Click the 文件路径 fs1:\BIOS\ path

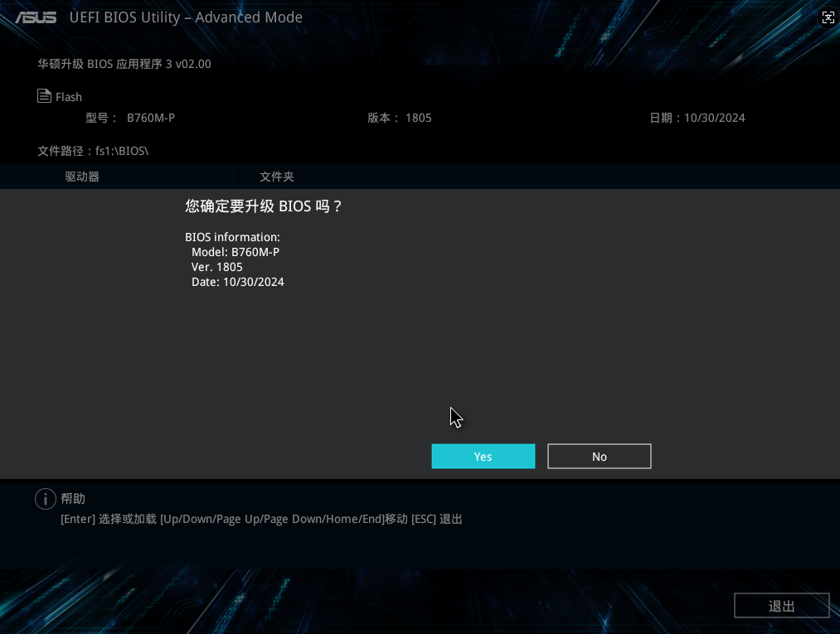[x=93, y=151]
